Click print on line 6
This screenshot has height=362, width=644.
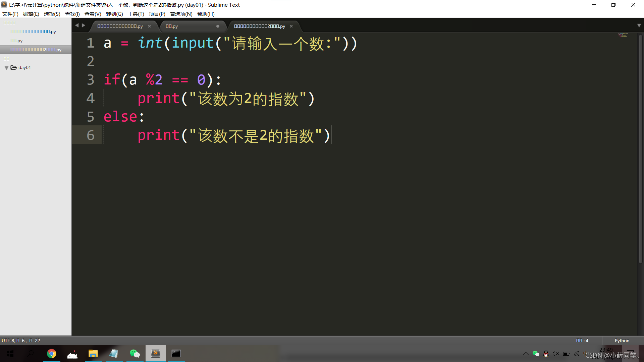(159, 135)
